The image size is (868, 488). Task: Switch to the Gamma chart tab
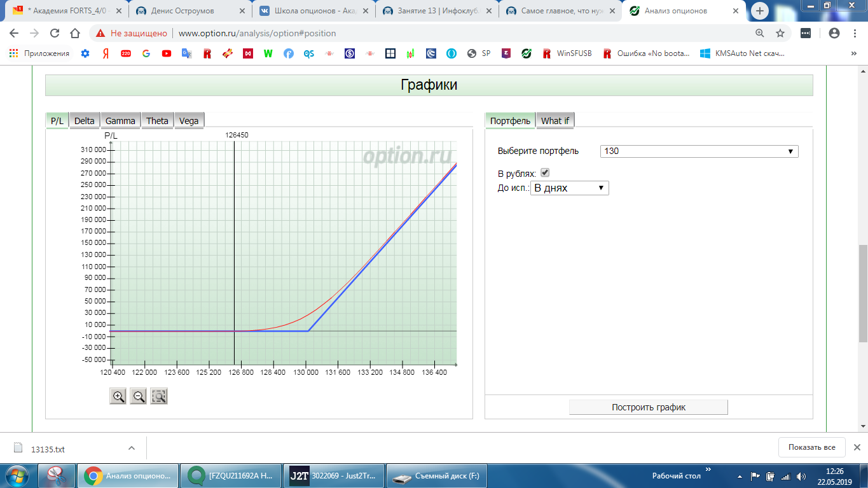tap(120, 120)
